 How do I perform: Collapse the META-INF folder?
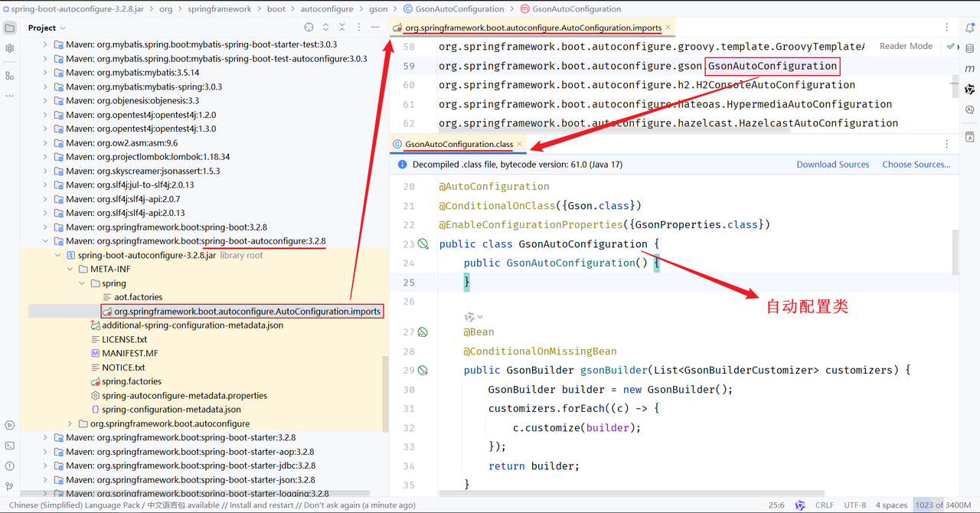pyautogui.click(x=70, y=270)
